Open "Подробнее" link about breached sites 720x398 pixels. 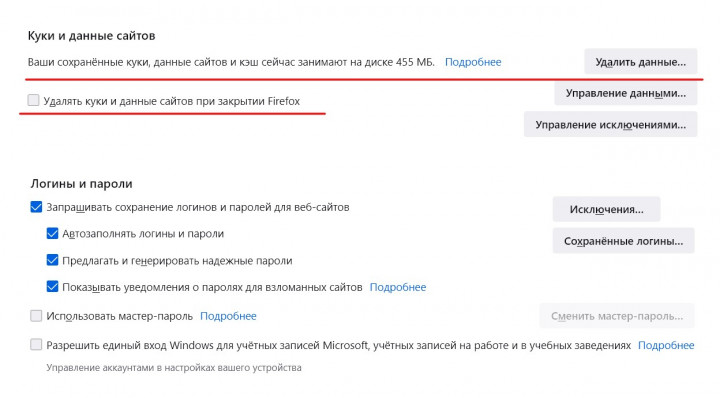[x=398, y=287]
